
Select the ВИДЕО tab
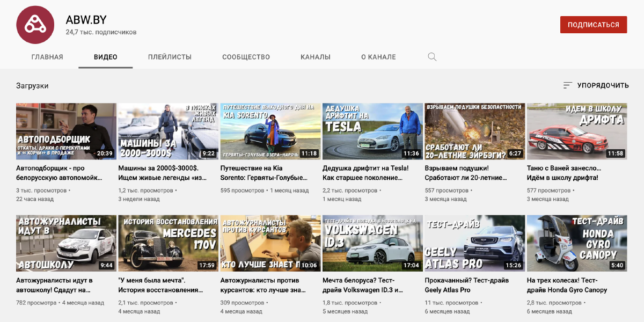pos(106,57)
